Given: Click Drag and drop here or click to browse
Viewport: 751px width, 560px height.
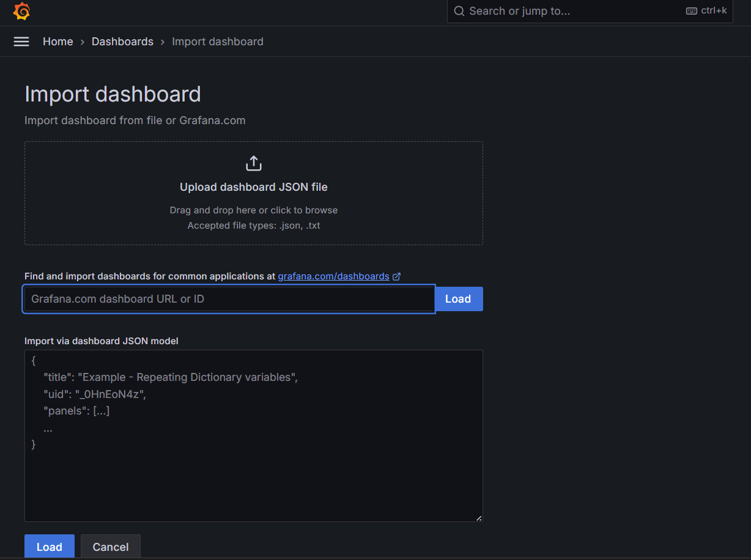Looking at the screenshot, I should coord(253,210).
